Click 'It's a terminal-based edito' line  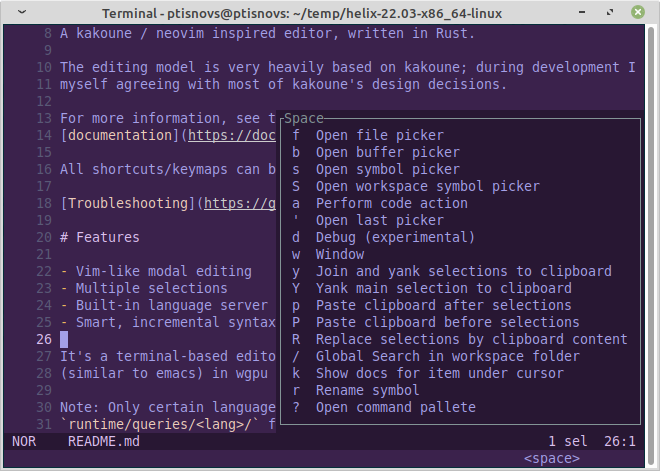click(x=168, y=357)
